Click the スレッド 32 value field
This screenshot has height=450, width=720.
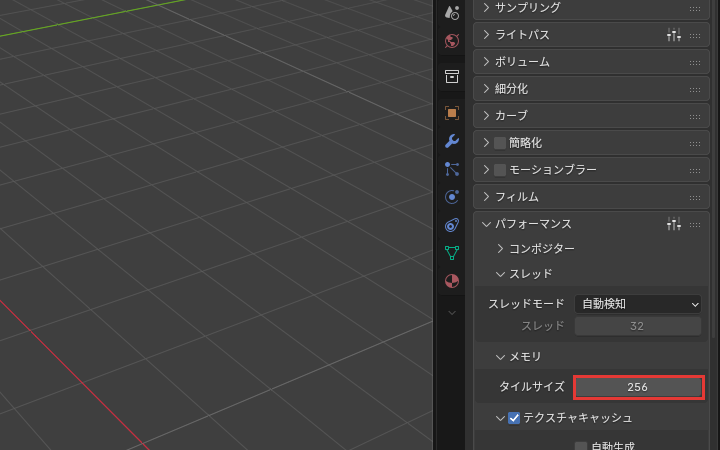[638, 326]
